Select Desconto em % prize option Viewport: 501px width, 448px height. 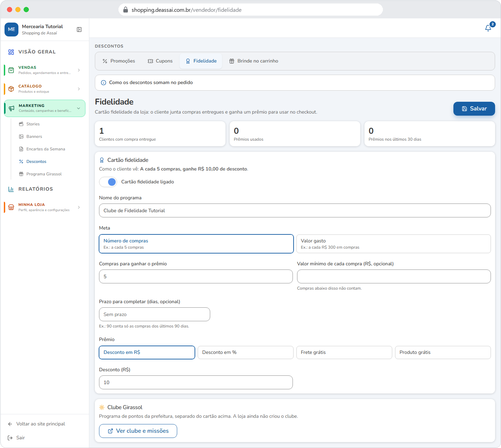(x=246, y=352)
